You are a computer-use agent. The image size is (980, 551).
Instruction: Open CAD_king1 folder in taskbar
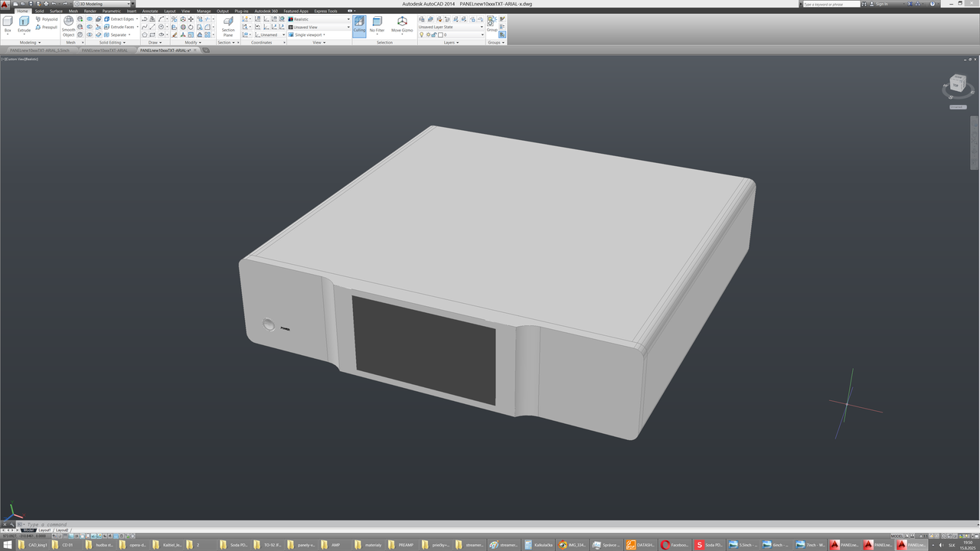32,545
